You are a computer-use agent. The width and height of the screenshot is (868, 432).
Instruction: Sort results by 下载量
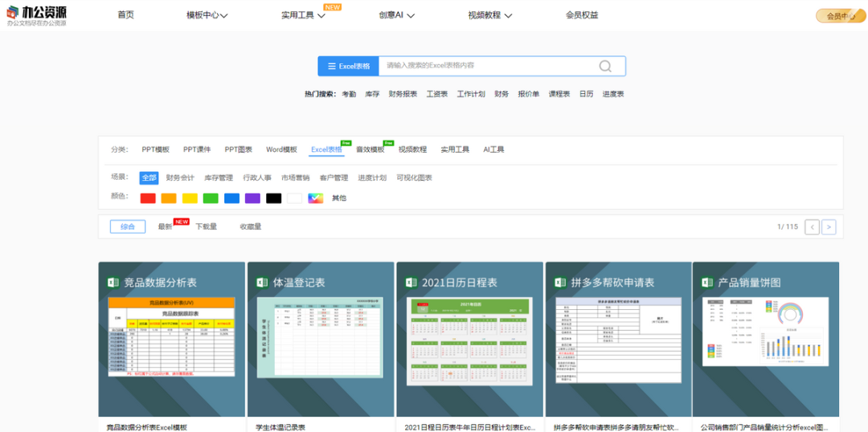206,226
